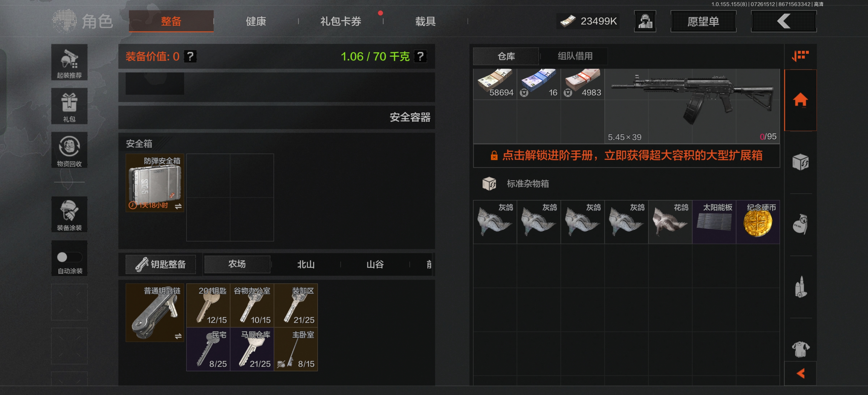
Task: Swap the 防弹安全箱 secure container
Action: tap(178, 206)
